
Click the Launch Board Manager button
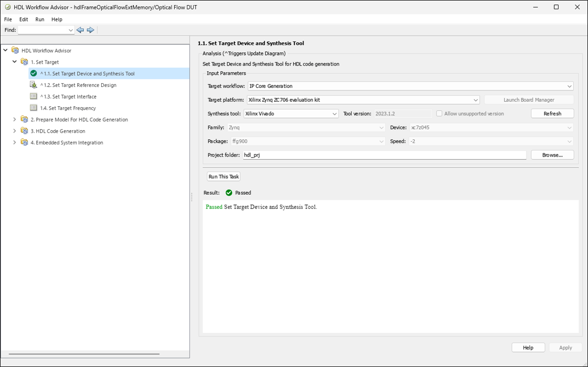click(x=529, y=100)
